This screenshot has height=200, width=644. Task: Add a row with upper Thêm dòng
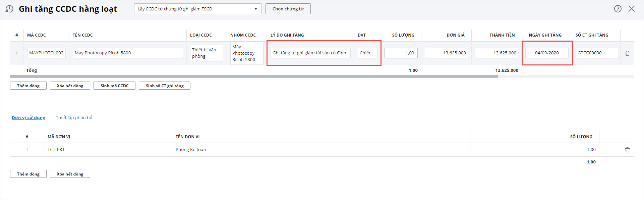pyautogui.click(x=28, y=86)
